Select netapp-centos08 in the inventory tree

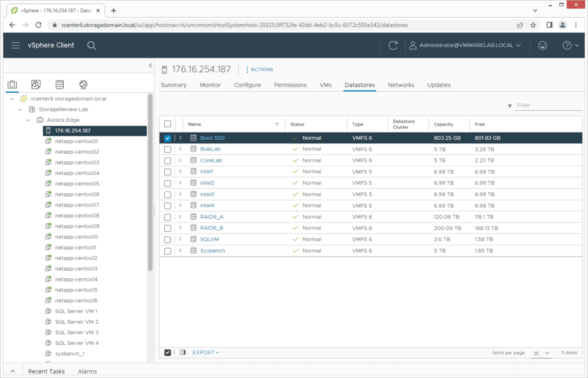coord(77,216)
